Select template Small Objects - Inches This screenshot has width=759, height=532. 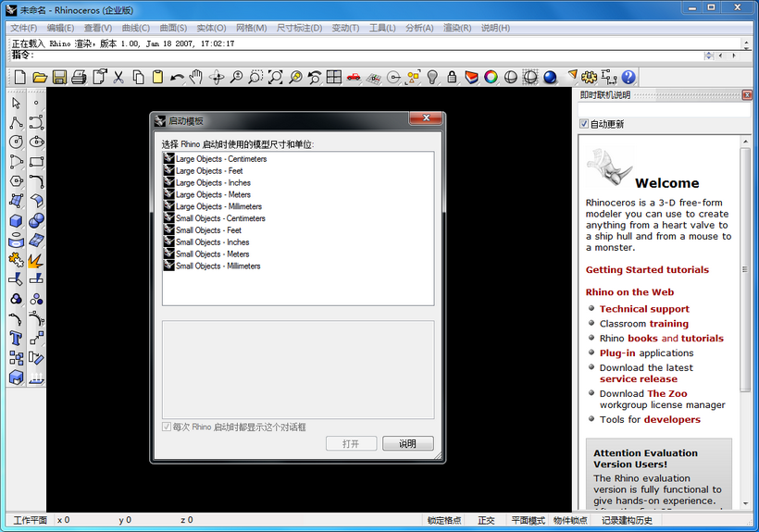pos(206,241)
